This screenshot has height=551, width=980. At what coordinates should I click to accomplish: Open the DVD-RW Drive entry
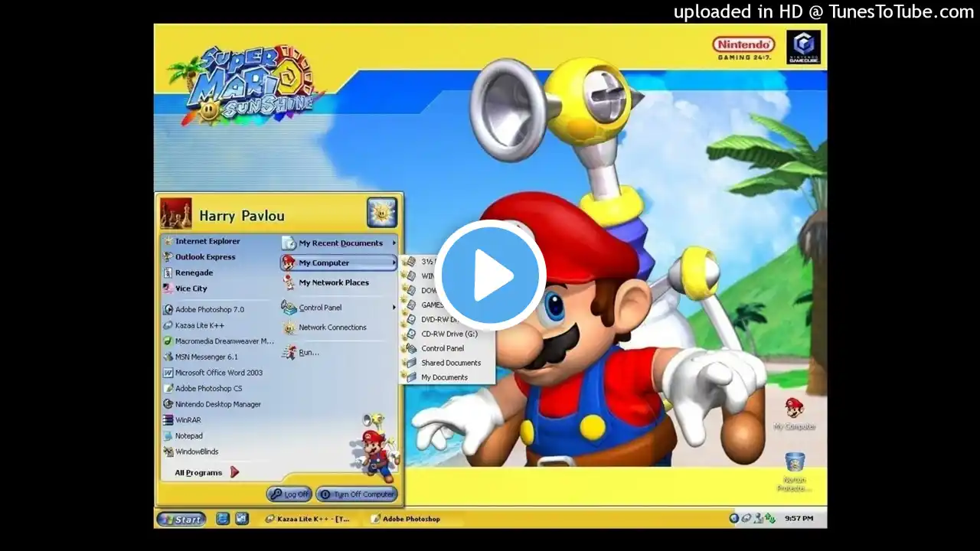pos(431,319)
